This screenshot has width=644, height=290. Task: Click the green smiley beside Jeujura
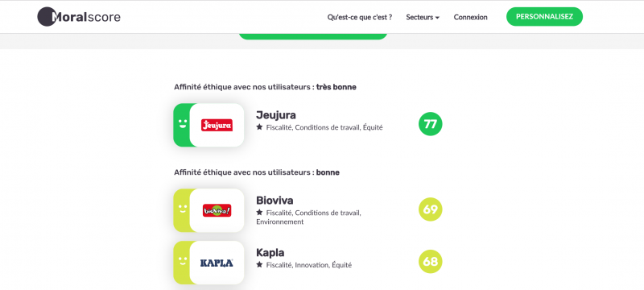tap(183, 123)
